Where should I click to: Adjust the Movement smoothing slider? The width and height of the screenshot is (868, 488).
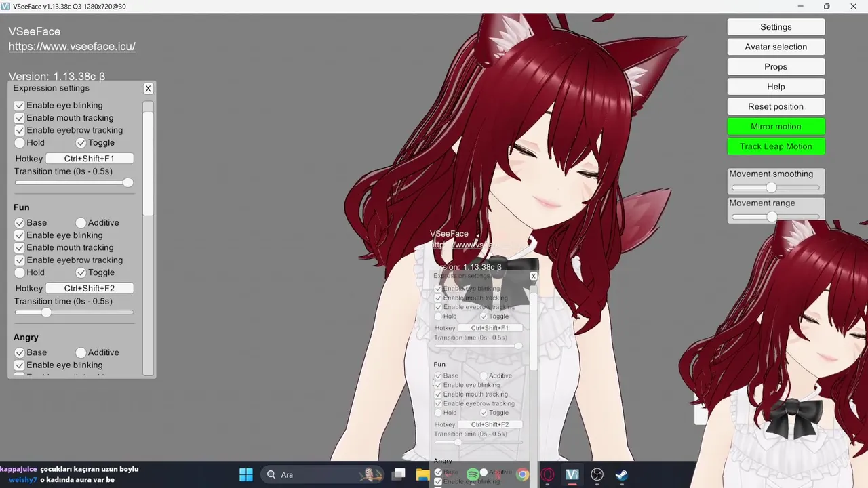click(776, 188)
